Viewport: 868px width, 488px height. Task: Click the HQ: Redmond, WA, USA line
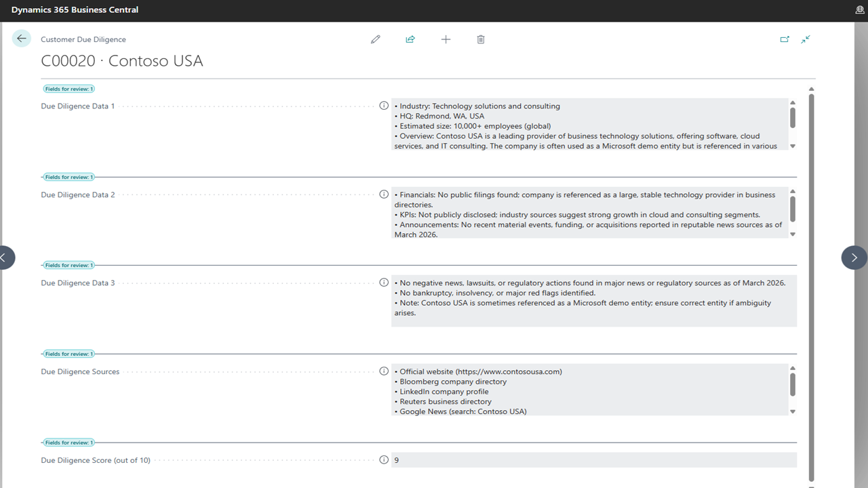439,116
